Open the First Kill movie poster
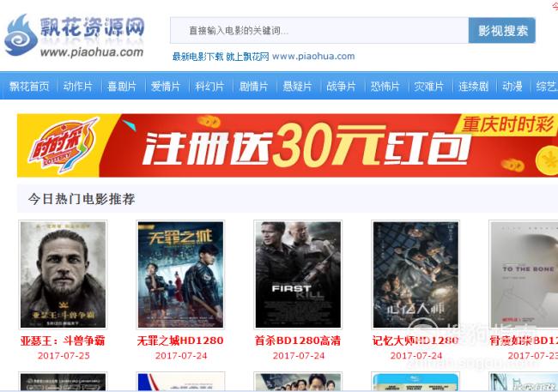The height and width of the screenshot is (392, 558). (x=298, y=274)
